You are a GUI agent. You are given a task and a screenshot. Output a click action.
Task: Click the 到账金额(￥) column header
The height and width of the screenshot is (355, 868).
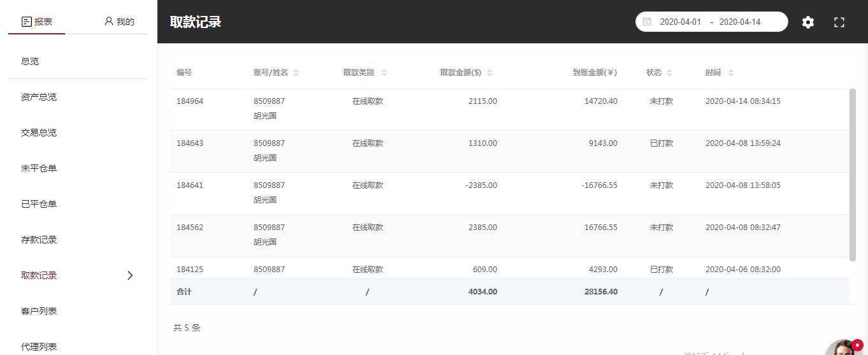pyautogui.click(x=595, y=73)
